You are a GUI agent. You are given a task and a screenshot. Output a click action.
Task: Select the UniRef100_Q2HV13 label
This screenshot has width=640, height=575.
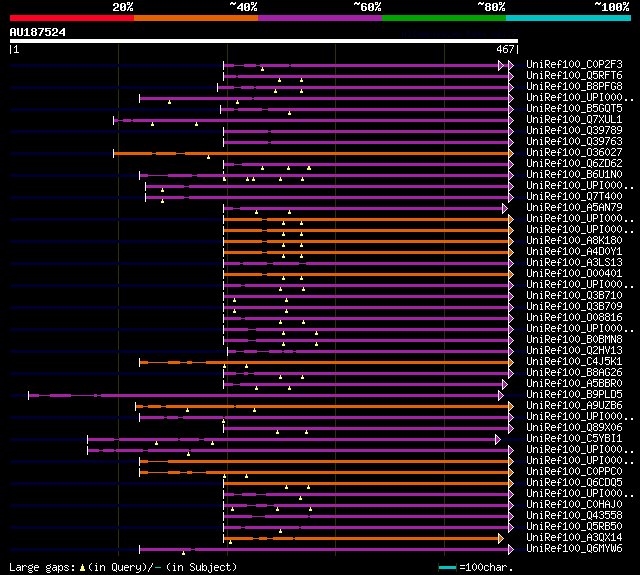coord(574,351)
